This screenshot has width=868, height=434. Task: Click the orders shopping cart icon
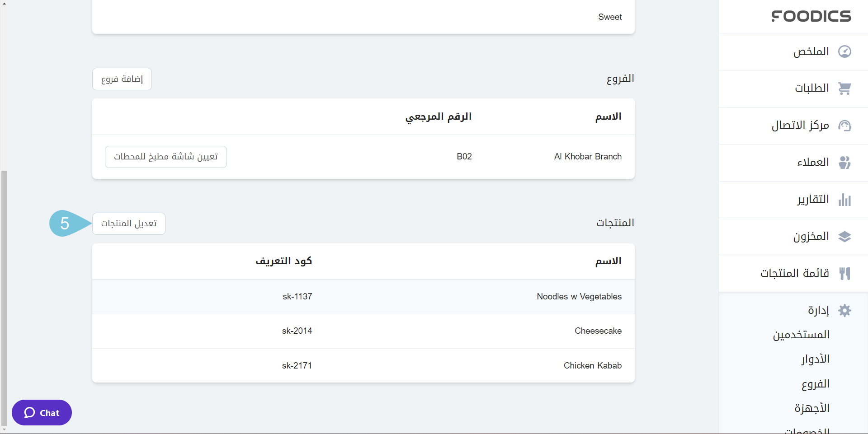click(844, 89)
